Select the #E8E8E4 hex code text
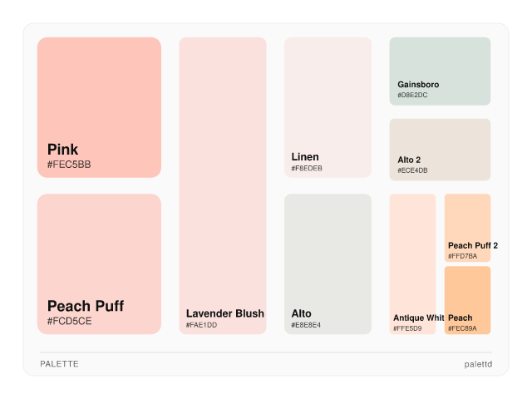Screen dimensions: 532x399 (x=306, y=325)
